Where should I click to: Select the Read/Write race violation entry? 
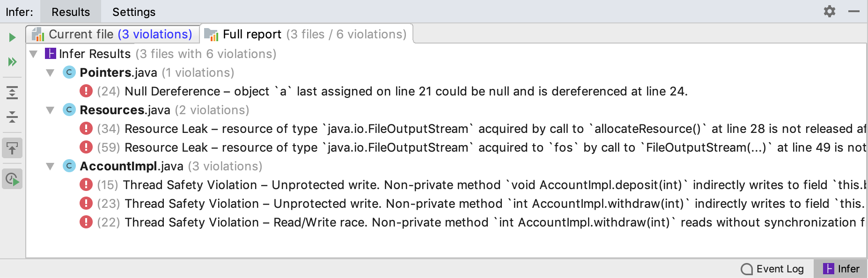point(468,222)
